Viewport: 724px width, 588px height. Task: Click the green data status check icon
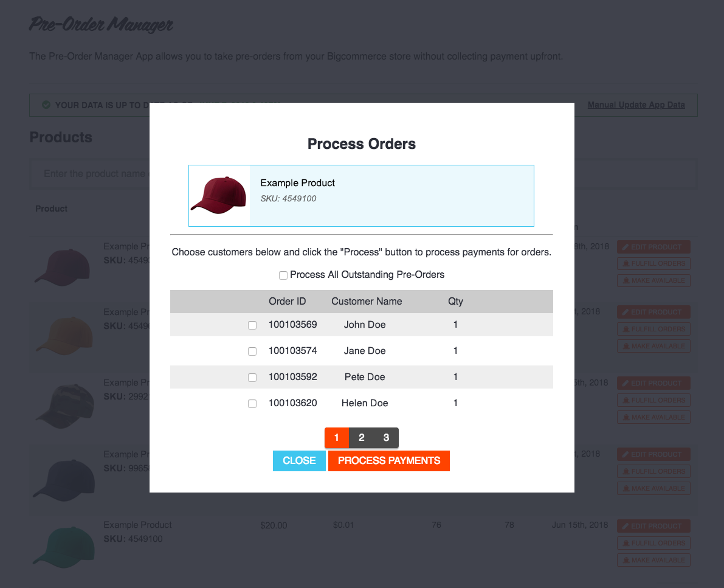46,105
